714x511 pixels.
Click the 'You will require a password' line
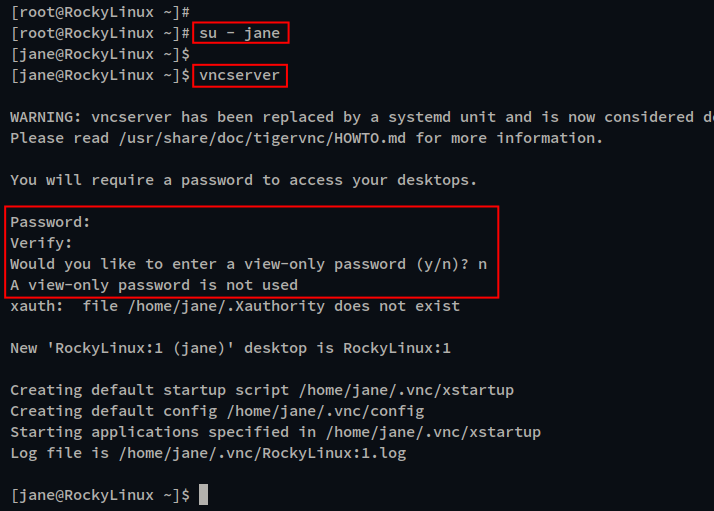coord(244,180)
